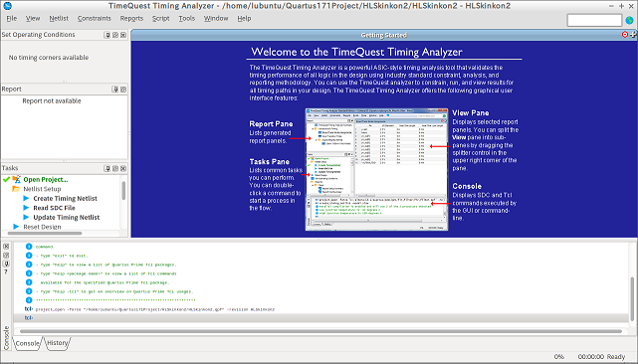Click the Open Project folder icon
The width and height of the screenshot is (638, 364).
pos(16,179)
